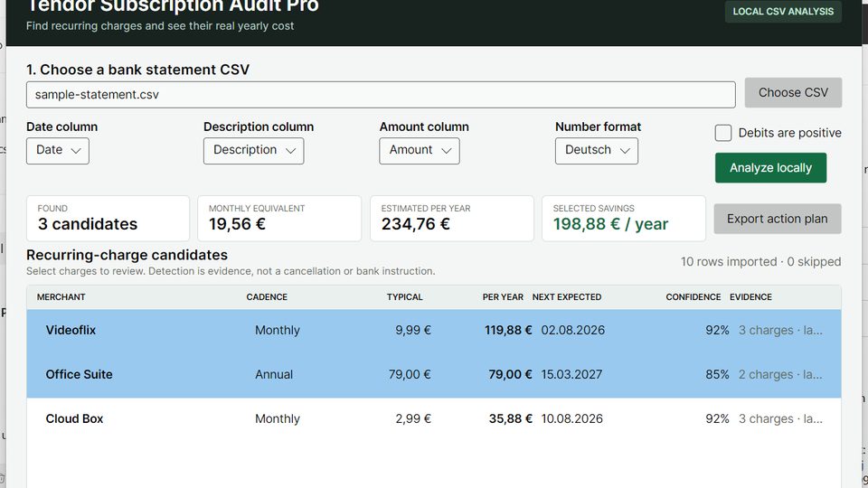Screen dimensions: 868x488
Task: Open the Amount column dropdown
Action: coord(419,151)
